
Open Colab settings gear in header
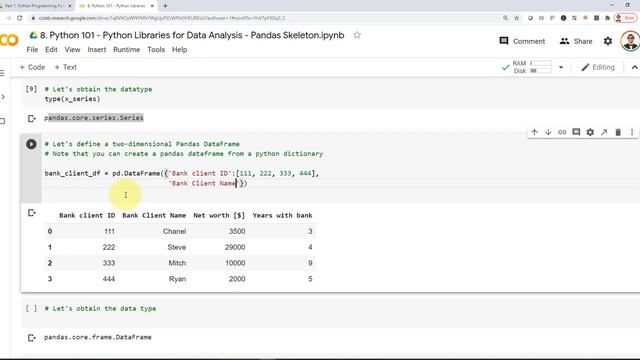608,41
